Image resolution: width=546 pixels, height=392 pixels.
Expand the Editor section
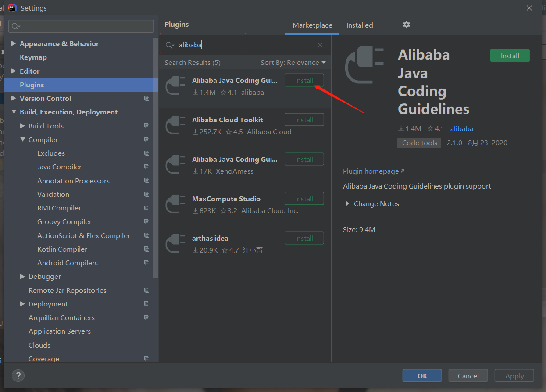pyautogui.click(x=14, y=71)
